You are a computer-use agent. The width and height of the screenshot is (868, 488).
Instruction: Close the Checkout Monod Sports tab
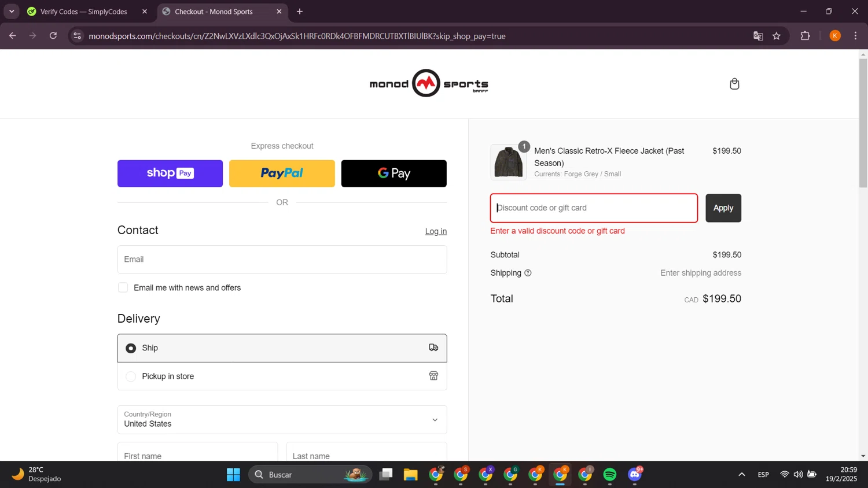(x=279, y=12)
